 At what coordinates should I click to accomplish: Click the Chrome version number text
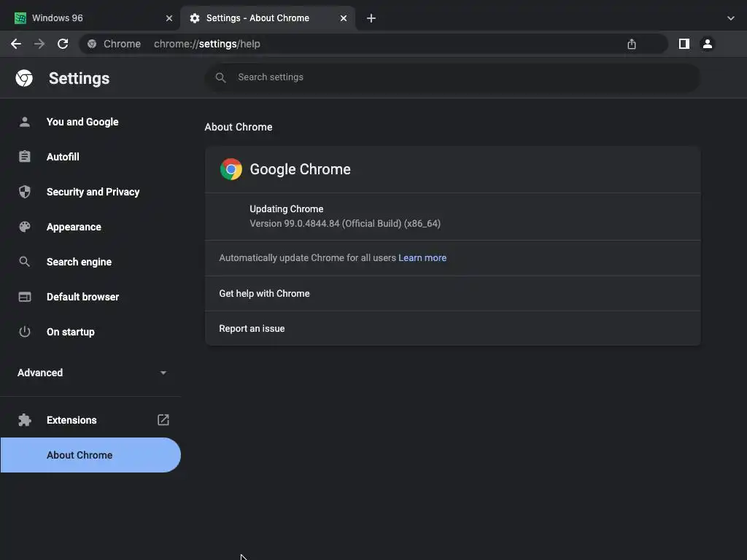(345, 224)
